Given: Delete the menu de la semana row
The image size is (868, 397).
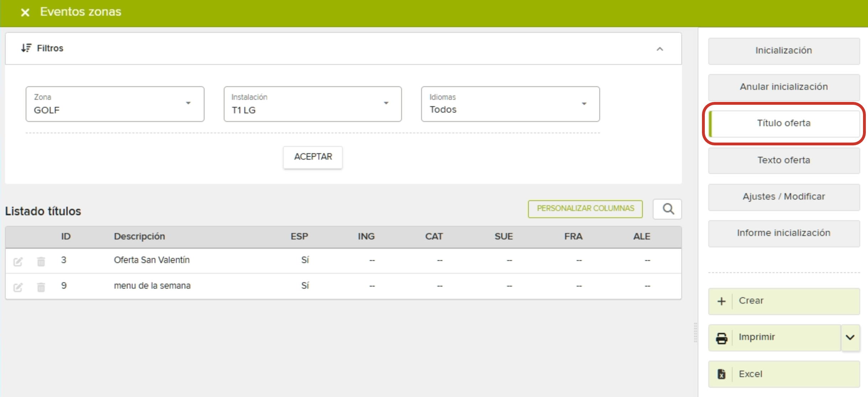Looking at the screenshot, I should 41,287.
